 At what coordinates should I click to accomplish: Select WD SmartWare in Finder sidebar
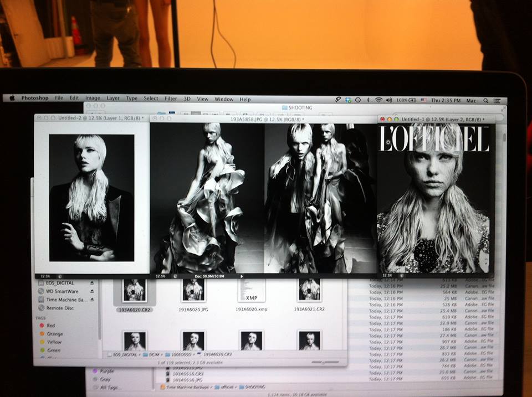[x=62, y=291]
